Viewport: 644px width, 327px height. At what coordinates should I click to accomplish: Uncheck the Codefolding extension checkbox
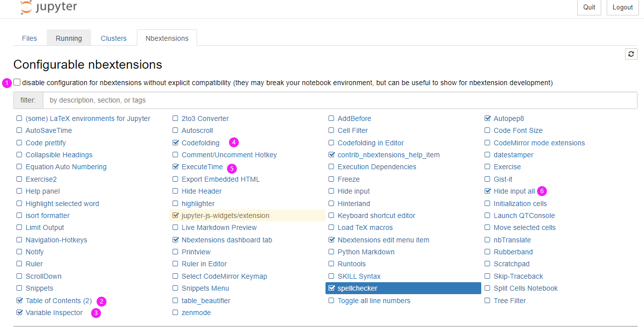[x=175, y=143]
